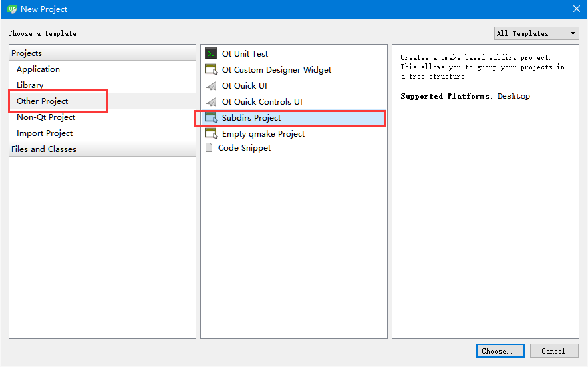Open the Import Project category
The width and height of the screenshot is (588, 367).
tap(45, 133)
